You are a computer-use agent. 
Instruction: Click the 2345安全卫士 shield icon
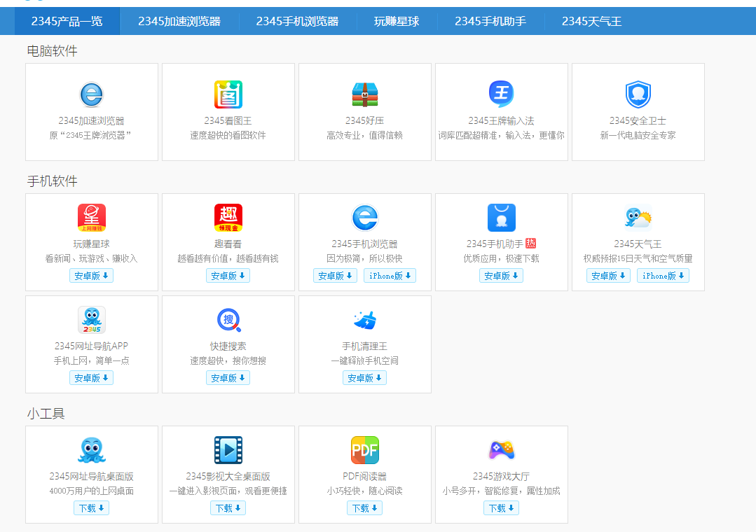tap(638, 94)
